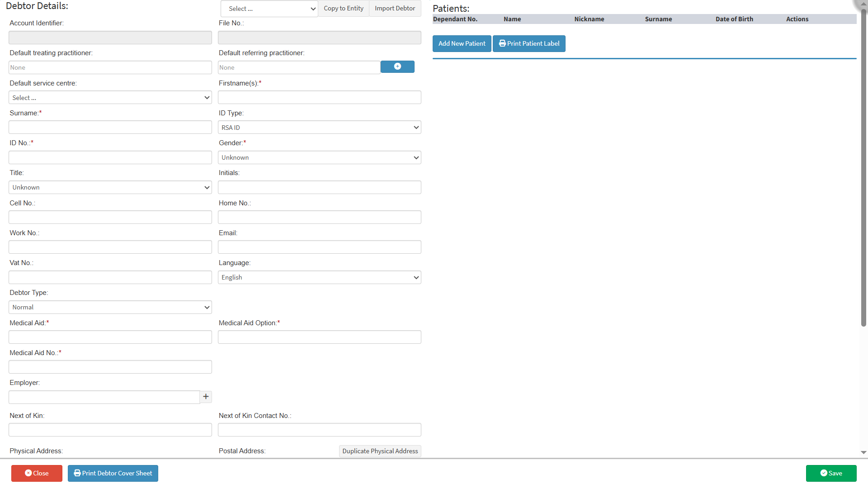Open the Title dropdown
This screenshot has height=484, width=868.
(x=110, y=187)
